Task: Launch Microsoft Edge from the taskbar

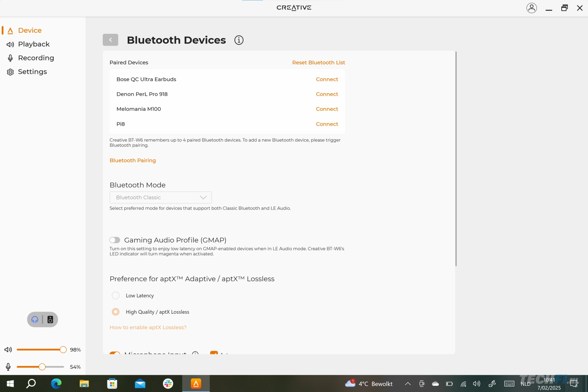Action: pyautogui.click(x=56, y=383)
